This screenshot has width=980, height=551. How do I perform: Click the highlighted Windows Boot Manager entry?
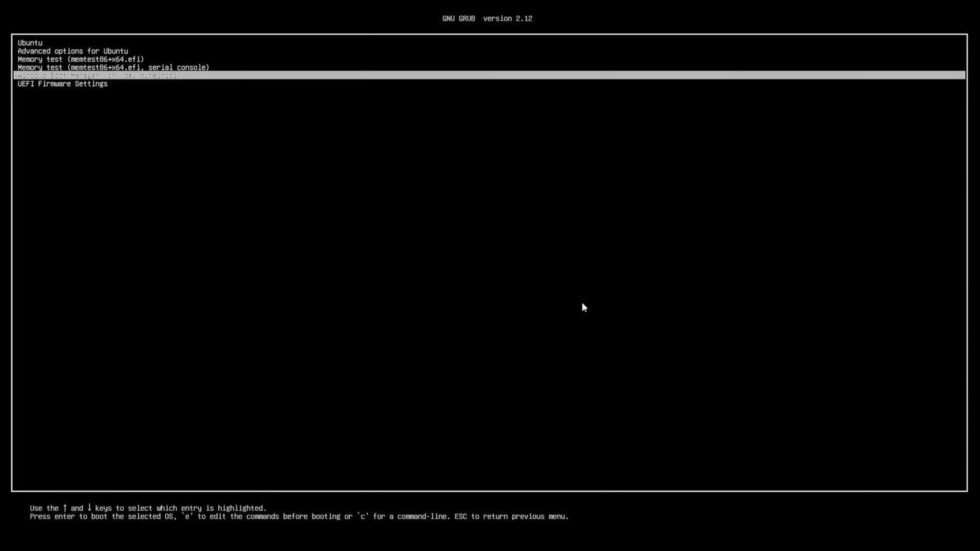click(99, 75)
